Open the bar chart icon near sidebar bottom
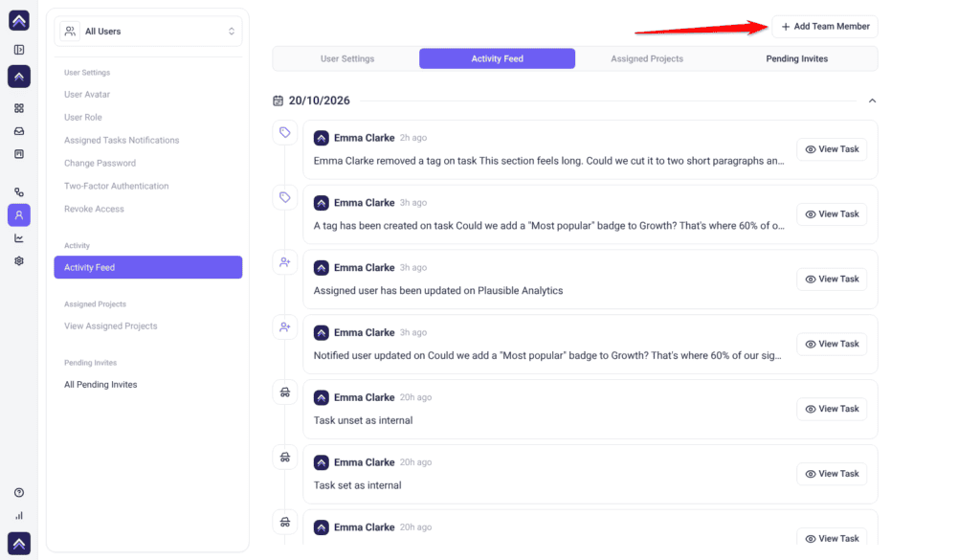 pyautogui.click(x=19, y=516)
